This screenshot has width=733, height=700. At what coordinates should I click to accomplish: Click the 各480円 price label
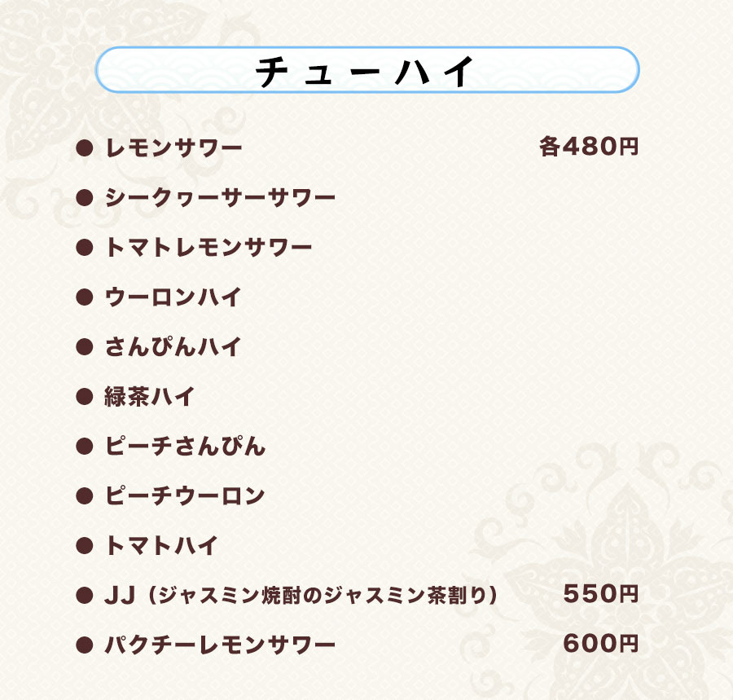coord(588,147)
